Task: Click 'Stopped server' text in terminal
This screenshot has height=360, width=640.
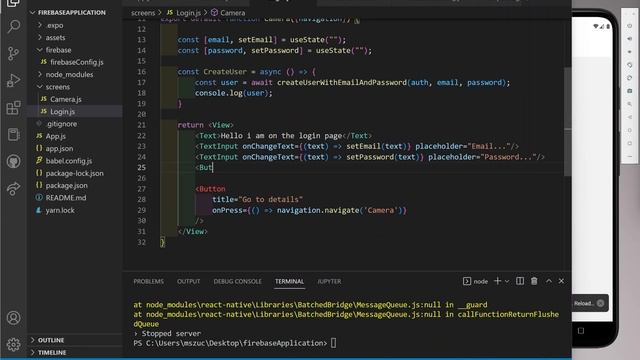Action: tap(171, 333)
